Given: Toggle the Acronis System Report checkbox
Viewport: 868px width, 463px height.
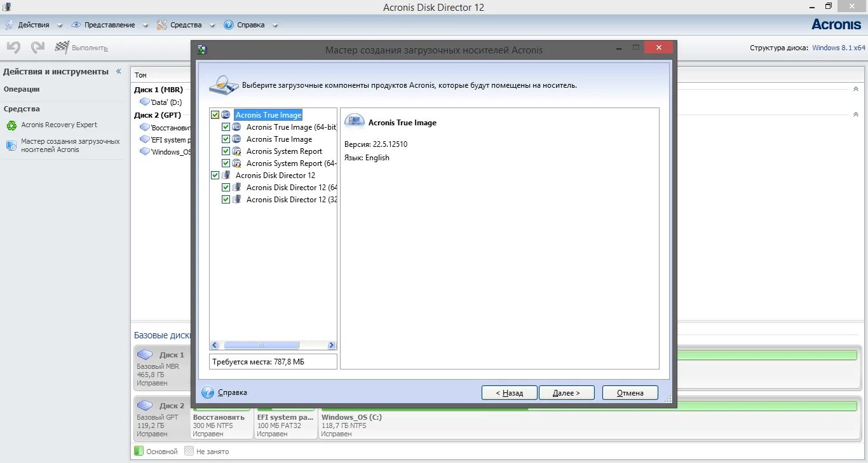Looking at the screenshot, I should click(x=226, y=151).
